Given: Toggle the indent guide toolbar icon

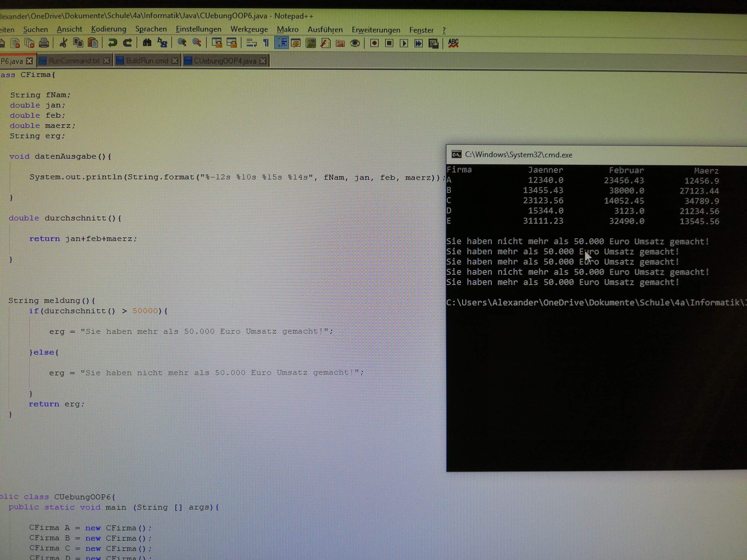Looking at the screenshot, I should coord(281,43).
